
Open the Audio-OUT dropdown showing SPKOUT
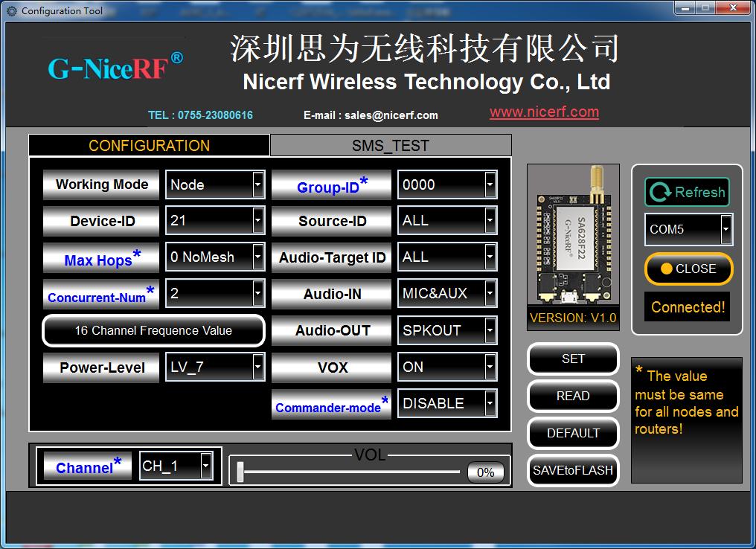click(x=447, y=330)
